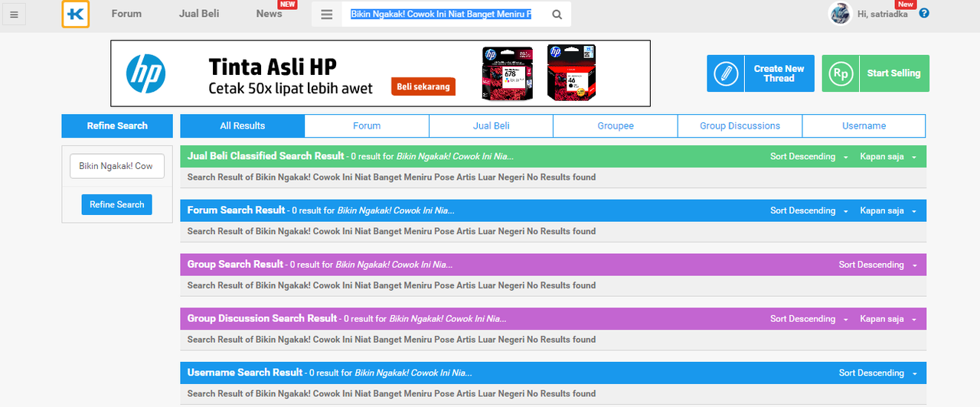
Task: Click the Username Search Result heading
Action: (x=245, y=373)
